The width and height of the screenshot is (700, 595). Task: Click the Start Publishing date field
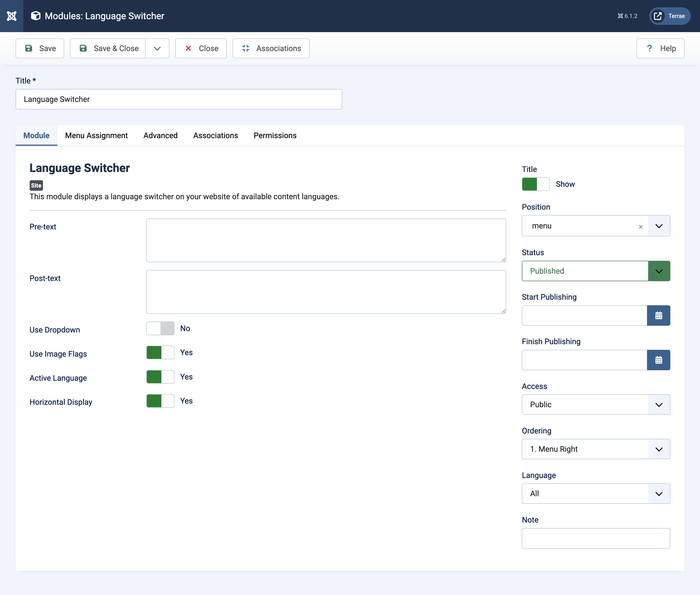584,315
